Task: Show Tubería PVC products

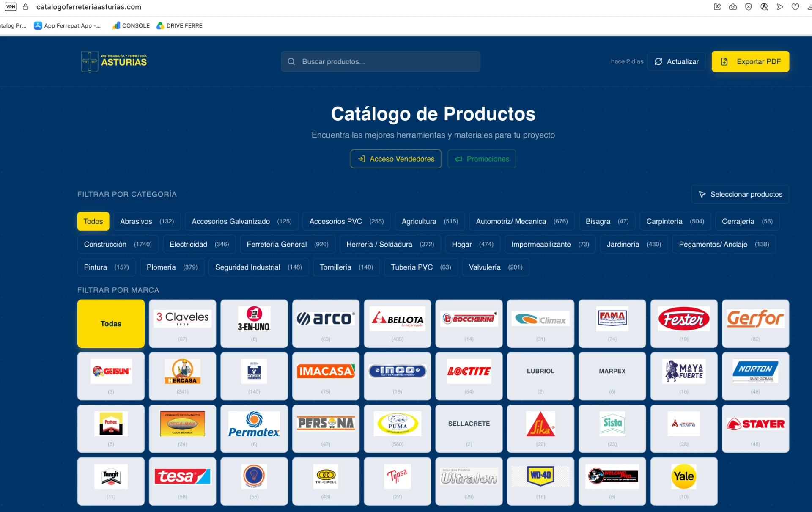Action: [x=421, y=267]
